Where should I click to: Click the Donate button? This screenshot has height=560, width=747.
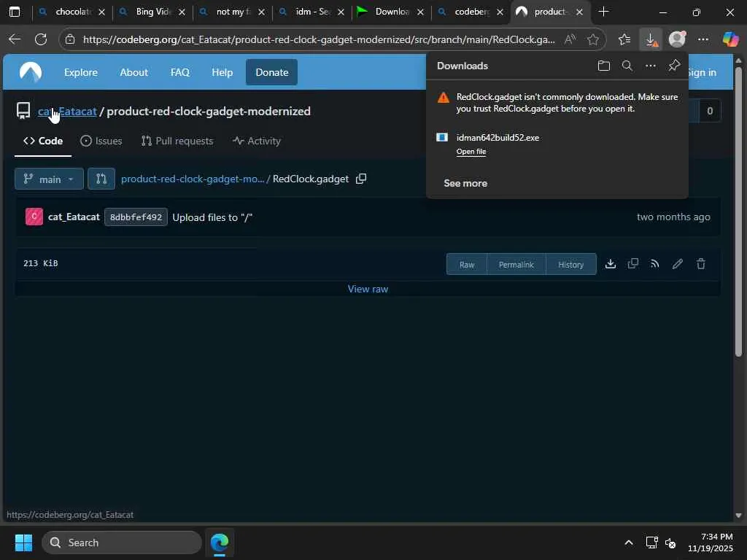271,72
